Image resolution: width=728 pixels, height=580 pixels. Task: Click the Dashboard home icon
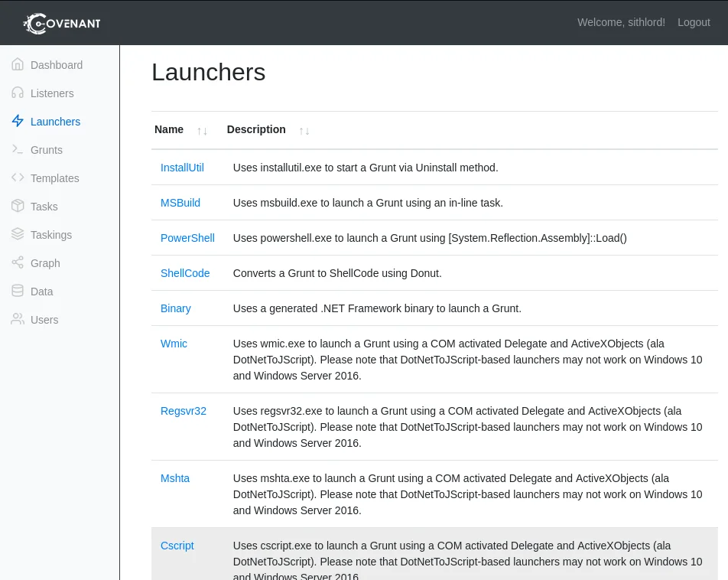tap(18, 65)
